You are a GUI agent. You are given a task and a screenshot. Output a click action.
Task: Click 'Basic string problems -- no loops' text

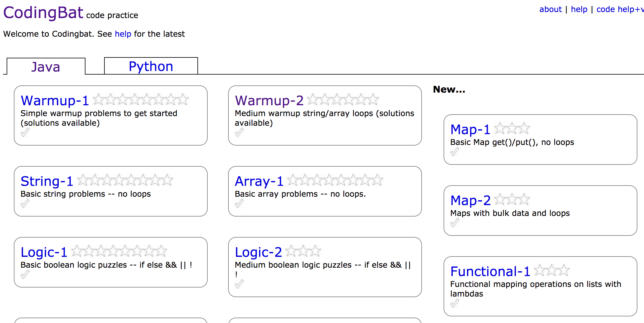(85, 194)
